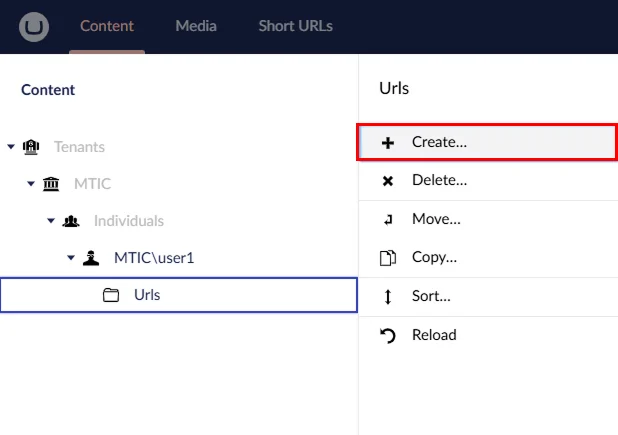Click the X icon beside Delete
The height and width of the screenshot is (435, 618).
[x=389, y=181]
